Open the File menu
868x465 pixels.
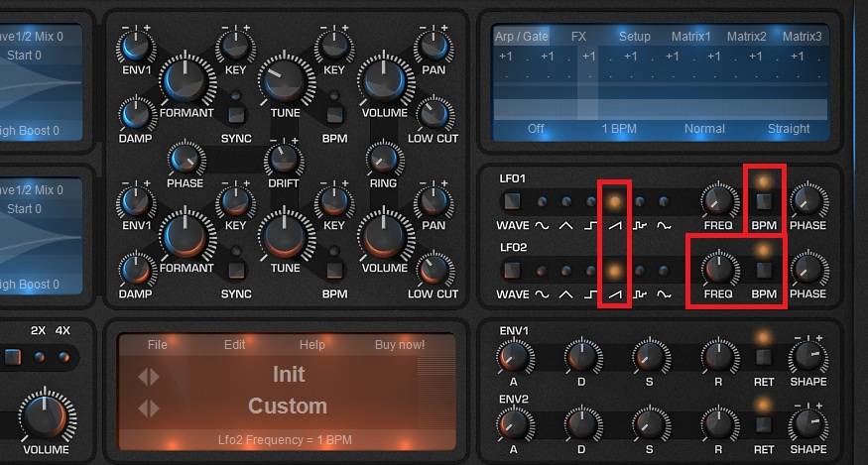157,345
